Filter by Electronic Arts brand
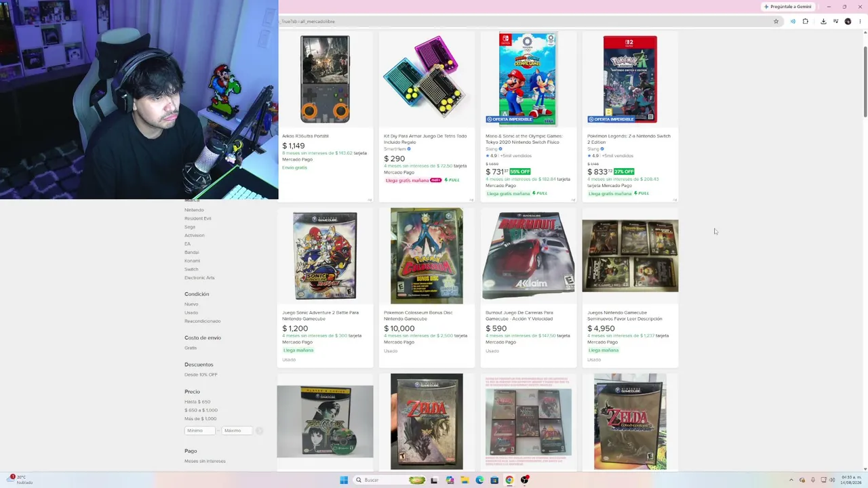 (199, 278)
